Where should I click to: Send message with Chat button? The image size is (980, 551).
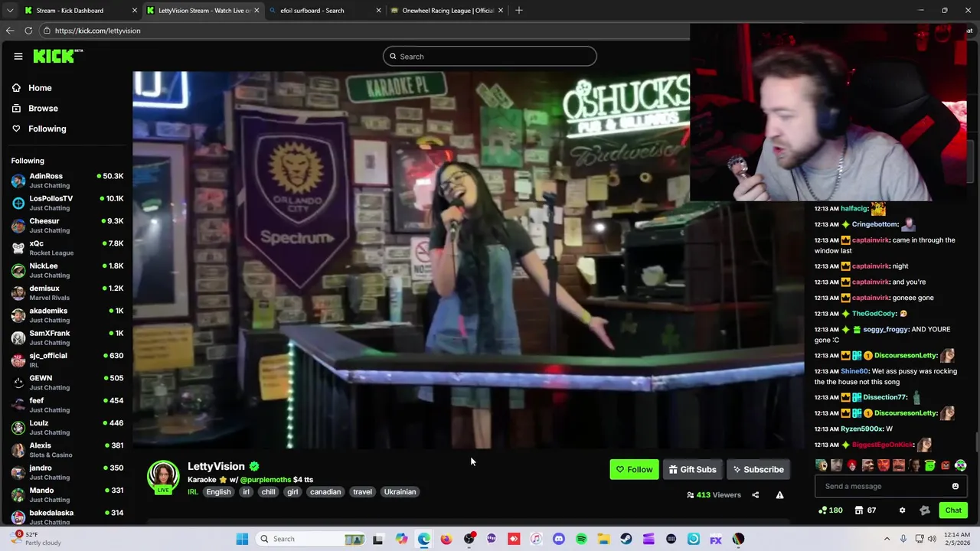[953, 510]
